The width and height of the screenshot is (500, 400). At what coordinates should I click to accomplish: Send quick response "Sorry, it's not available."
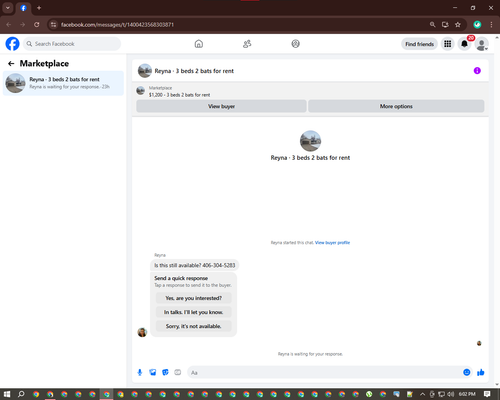193,326
